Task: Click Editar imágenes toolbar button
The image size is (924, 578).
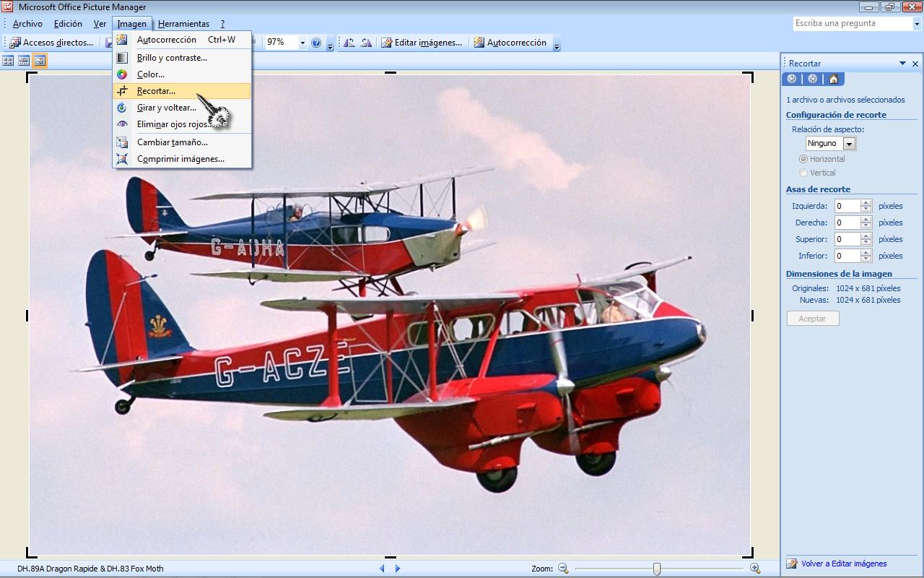Action: tap(422, 43)
